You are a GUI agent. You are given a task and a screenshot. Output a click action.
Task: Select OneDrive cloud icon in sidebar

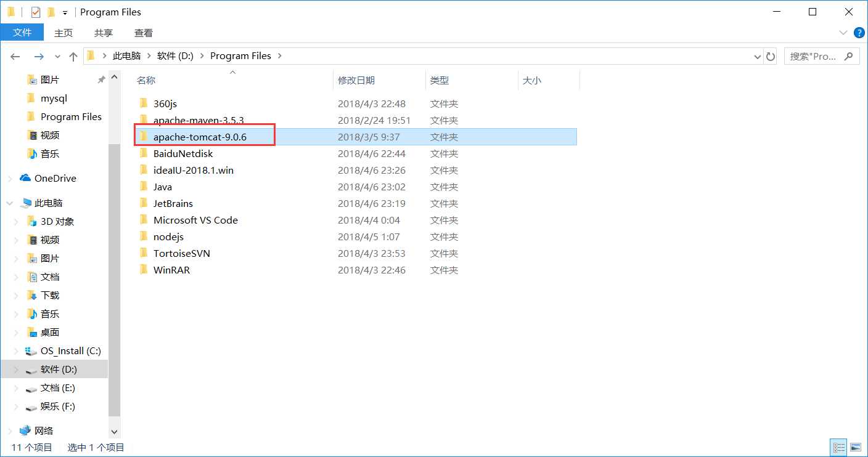[x=25, y=178]
